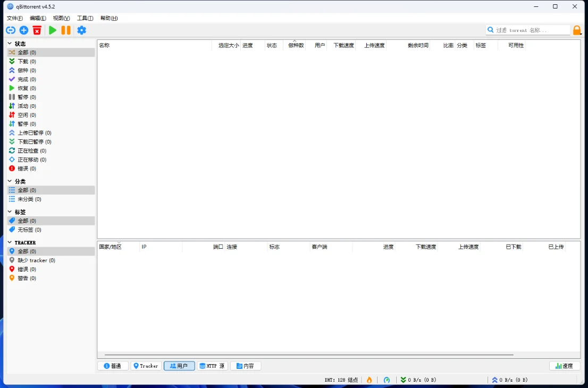Open the 帮助(H) menu
The width and height of the screenshot is (588, 388).
(109, 18)
